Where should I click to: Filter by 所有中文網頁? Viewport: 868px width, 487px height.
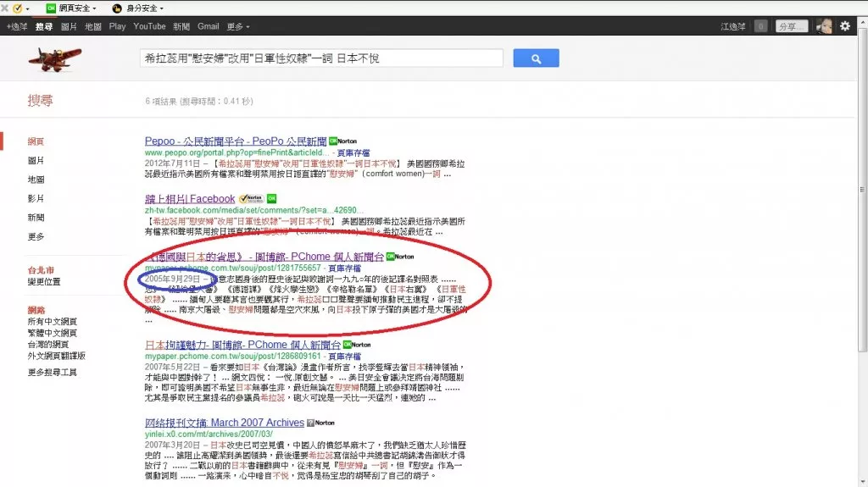tap(53, 322)
